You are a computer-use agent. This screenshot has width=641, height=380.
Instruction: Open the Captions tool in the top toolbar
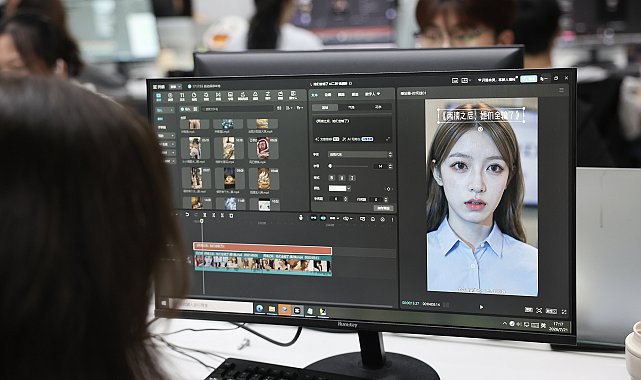[231, 97]
